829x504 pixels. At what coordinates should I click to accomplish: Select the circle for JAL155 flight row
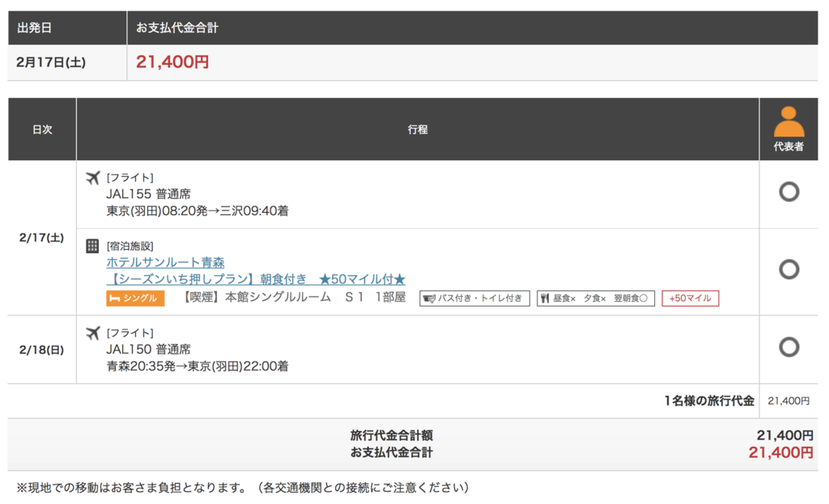coord(789,192)
